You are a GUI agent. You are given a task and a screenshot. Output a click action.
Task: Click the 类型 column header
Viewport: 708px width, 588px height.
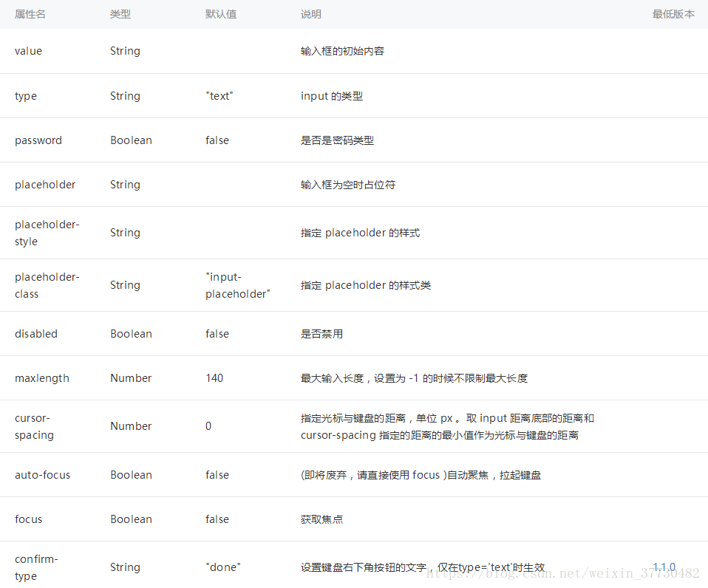[120, 15]
